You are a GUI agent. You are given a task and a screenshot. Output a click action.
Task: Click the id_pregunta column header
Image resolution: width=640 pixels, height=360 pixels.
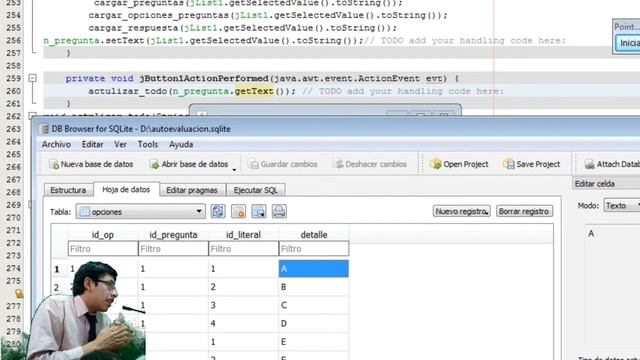pos(173,235)
